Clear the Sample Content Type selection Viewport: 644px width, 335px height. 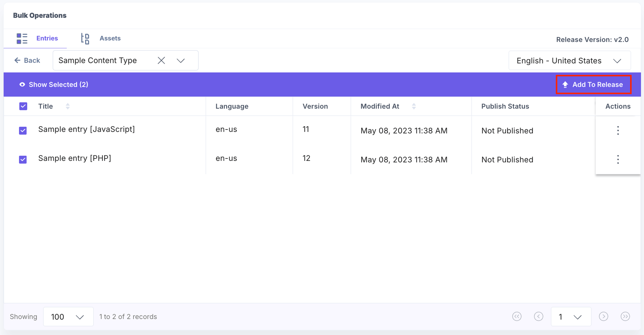pyautogui.click(x=161, y=60)
